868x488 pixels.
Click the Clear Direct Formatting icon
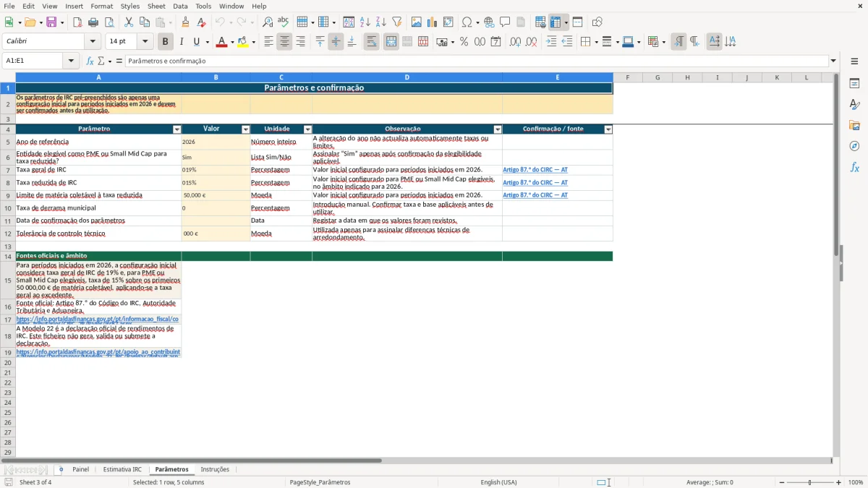(x=201, y=22)
